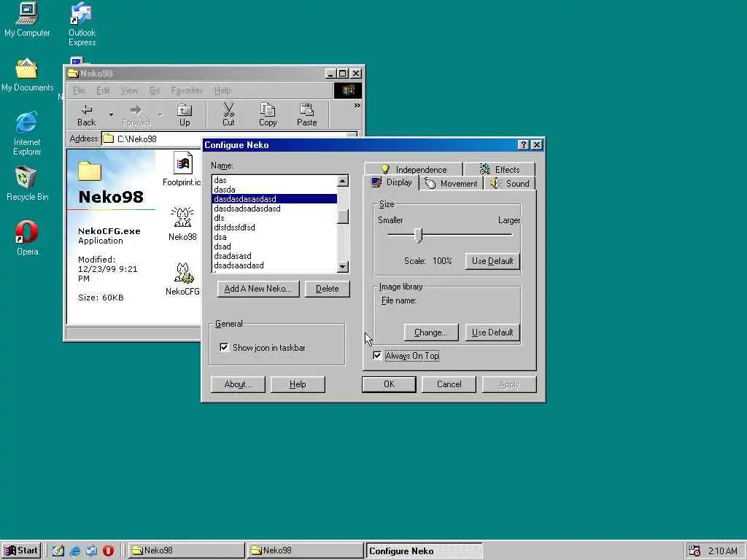Image resolution: width=747 pixels, height=560 pixels.
Task: Select 'dsad' in name list
Action: pyautogui.click(x=274, y=246)
